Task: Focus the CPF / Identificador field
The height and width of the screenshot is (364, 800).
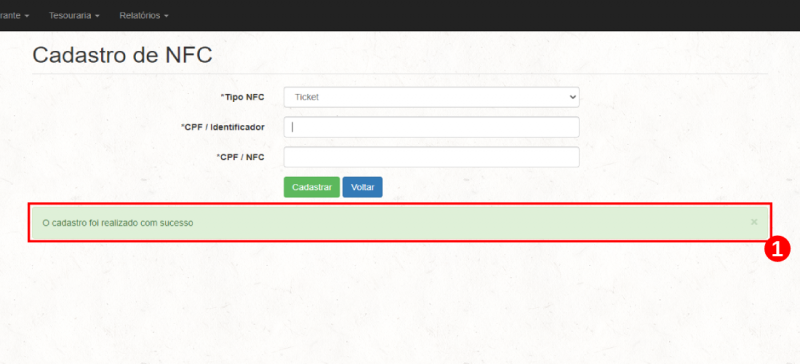Action: pos(431,127)
